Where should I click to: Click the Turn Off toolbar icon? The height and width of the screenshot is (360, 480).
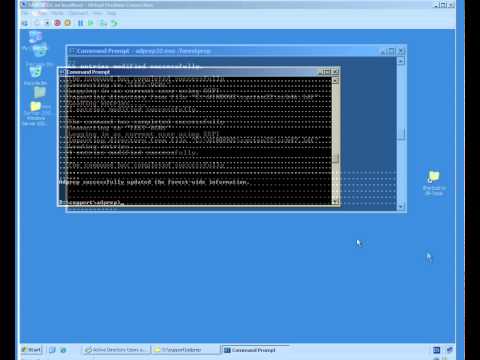[x=47, y=23]
